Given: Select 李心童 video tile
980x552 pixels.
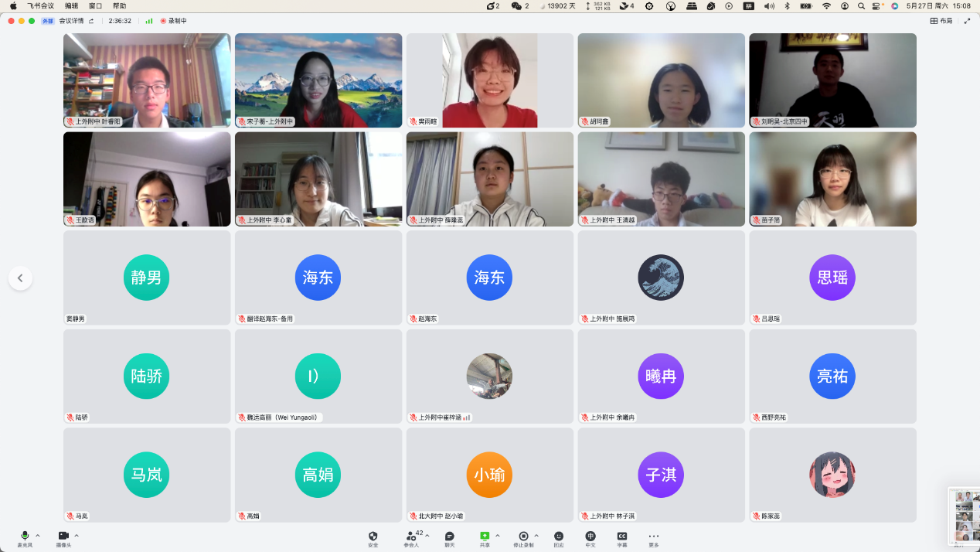Looking at the screenshot, I should coord(318,179).
